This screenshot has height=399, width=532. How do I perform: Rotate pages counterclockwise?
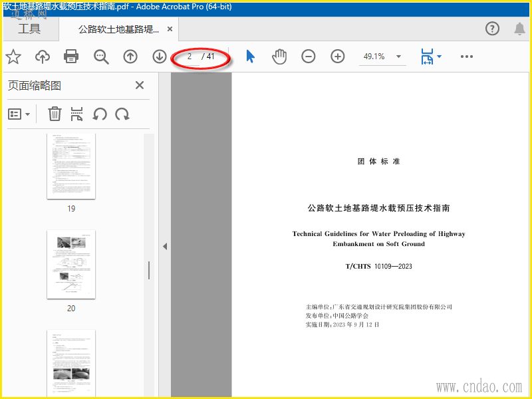[x=100, y=114]
